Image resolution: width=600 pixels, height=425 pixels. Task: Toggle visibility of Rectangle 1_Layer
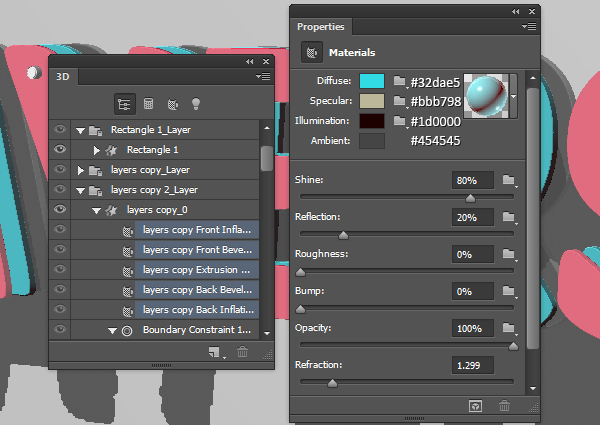point(60,129)
